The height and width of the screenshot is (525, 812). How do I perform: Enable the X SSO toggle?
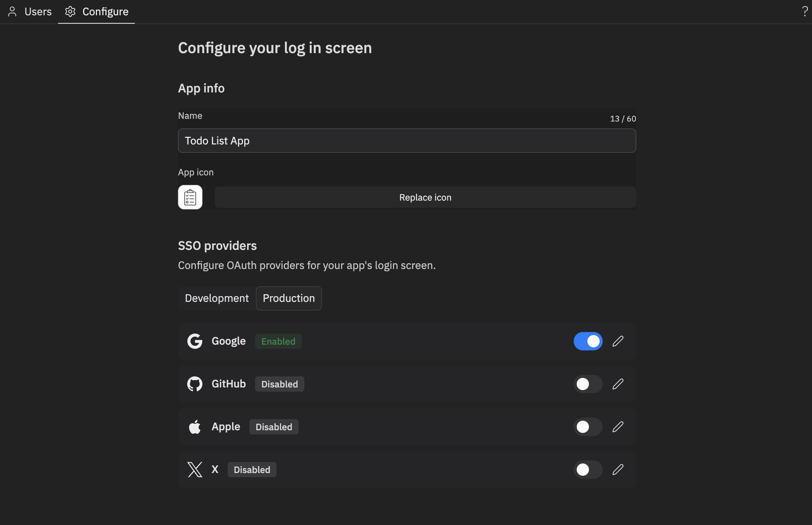[x=588, y=470]
